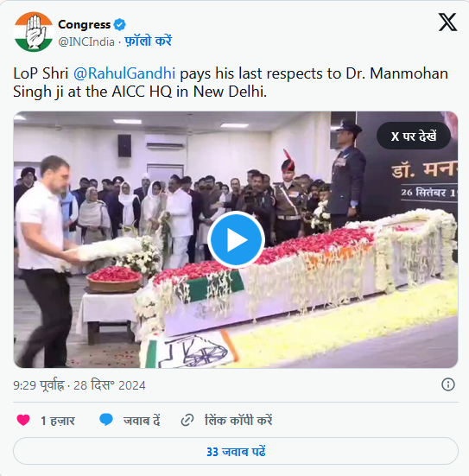Click the X पर देखें button
The width and height of the screenshot is (469, 476).
coord(414,136)
